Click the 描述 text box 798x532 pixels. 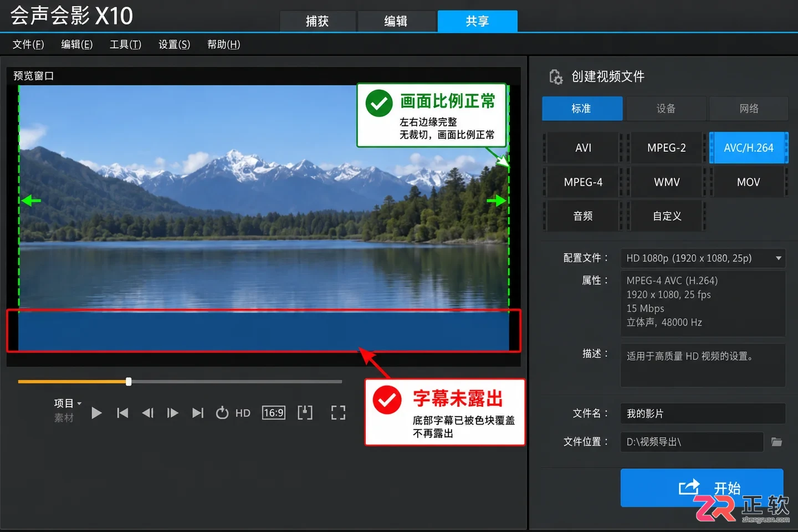pos(703,365)
